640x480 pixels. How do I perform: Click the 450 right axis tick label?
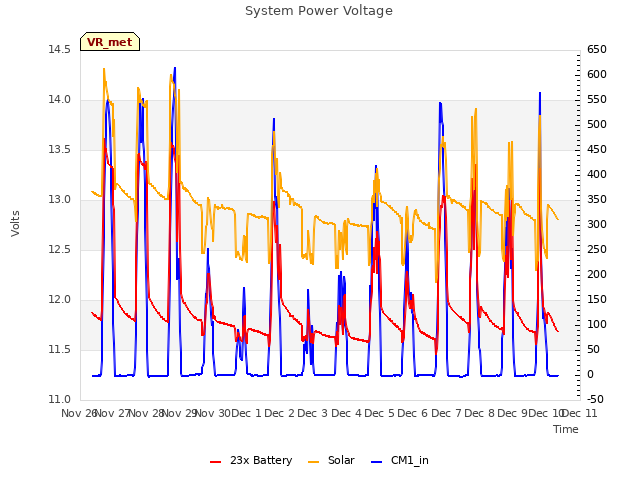597,149
